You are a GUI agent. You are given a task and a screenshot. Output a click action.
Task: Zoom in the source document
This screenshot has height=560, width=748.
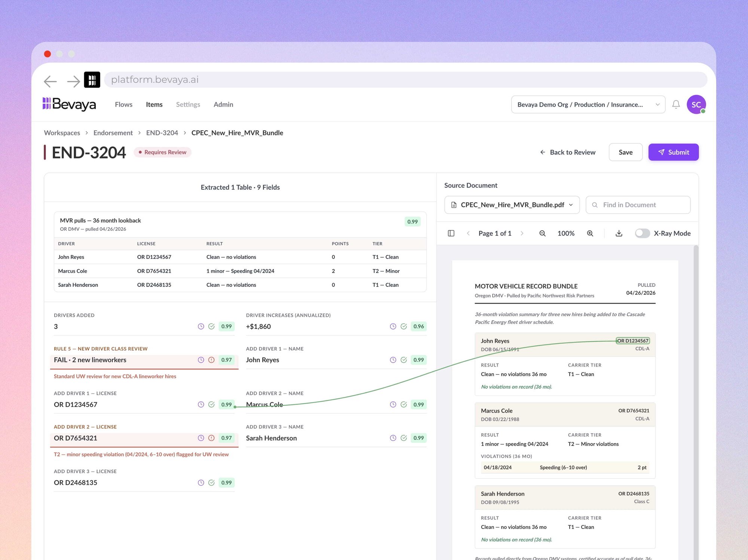[x=590, y=233]
